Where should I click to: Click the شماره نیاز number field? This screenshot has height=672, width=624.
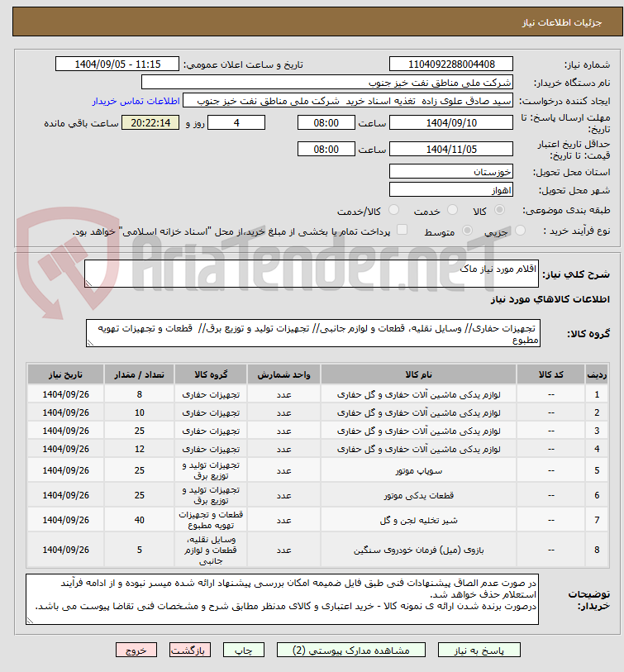[451, 64]
